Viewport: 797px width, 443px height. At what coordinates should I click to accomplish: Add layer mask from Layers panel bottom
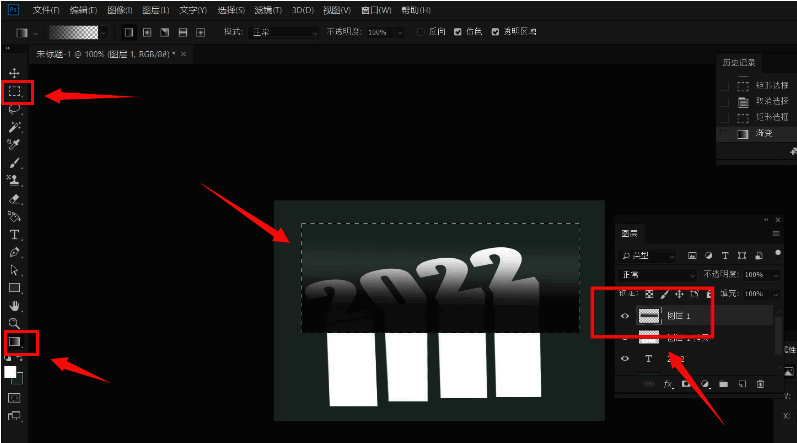686,384
